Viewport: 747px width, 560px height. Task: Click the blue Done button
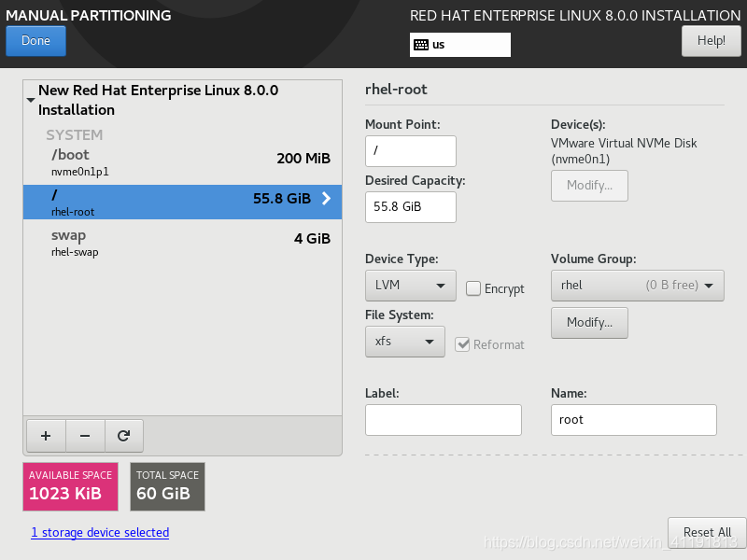35,41
